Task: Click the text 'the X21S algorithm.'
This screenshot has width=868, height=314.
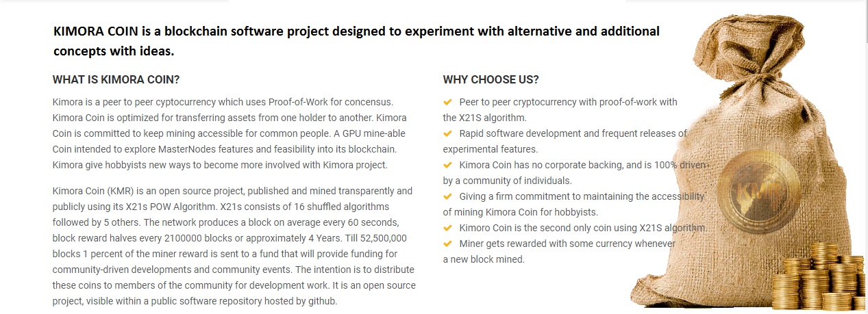Action: [485, 118]
